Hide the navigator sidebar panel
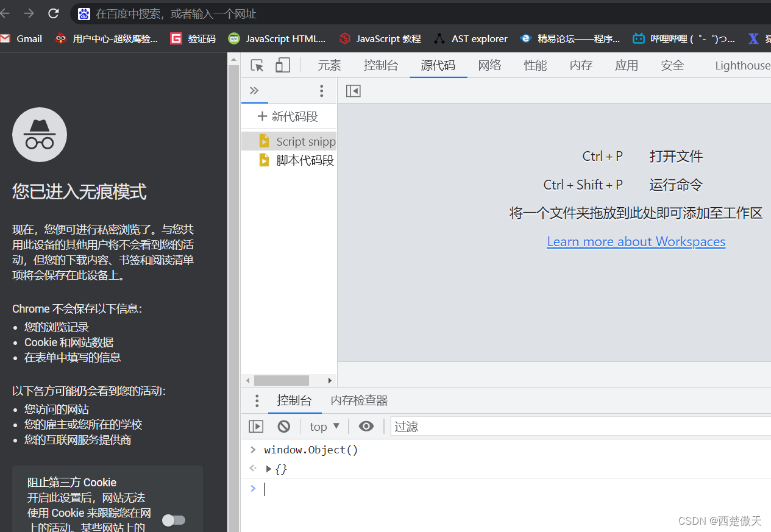Image resolution: width=771 pixels, height=532 pixels. 353,90
